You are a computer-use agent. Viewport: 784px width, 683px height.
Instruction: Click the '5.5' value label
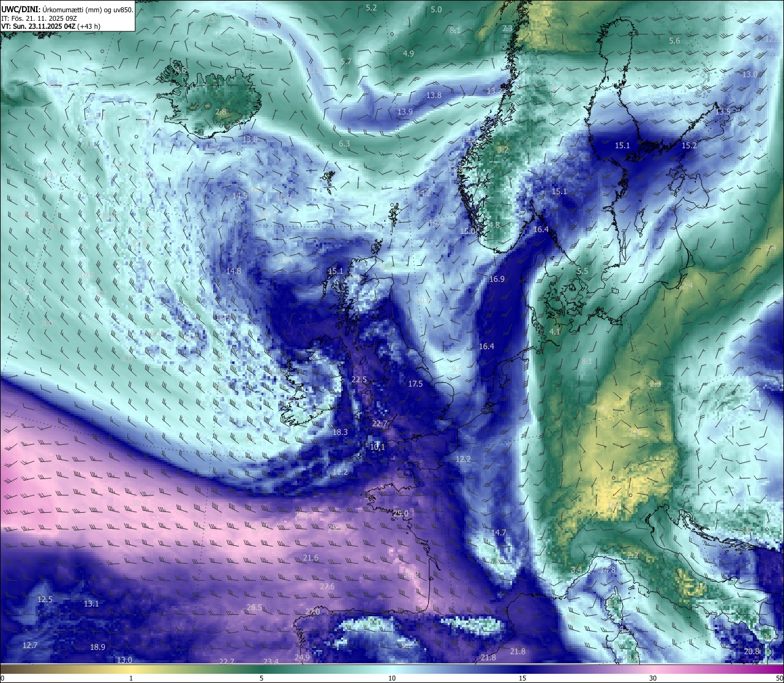point(582,271)
